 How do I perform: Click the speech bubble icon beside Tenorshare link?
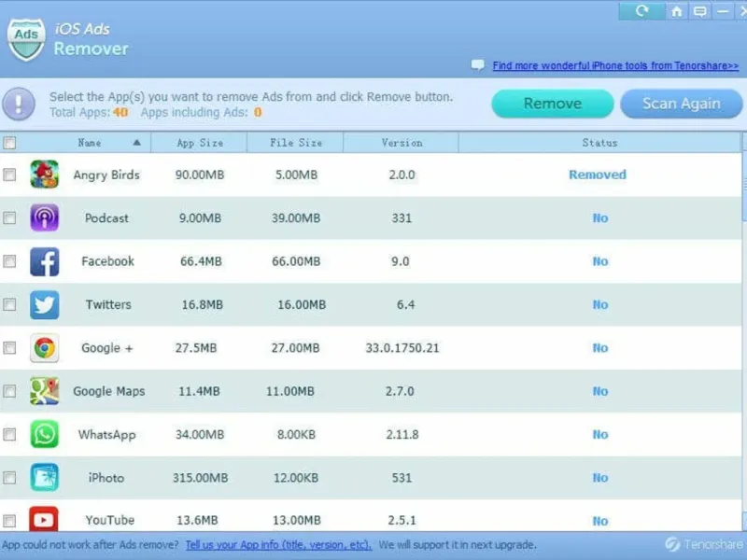(477, 64)
